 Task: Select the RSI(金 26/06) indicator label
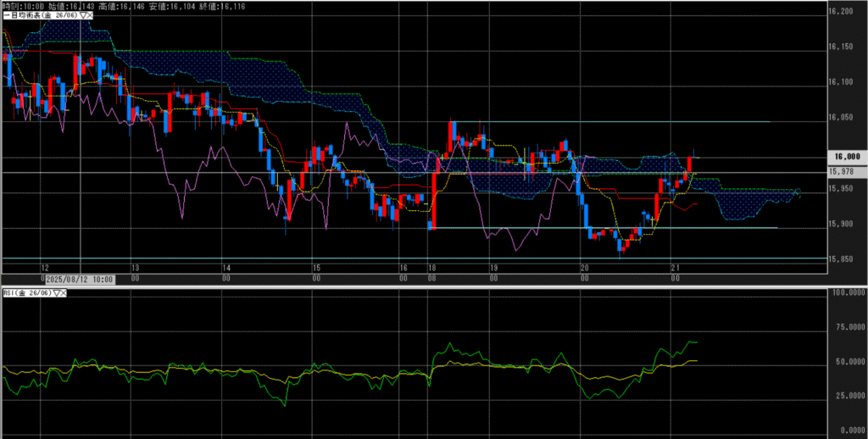click(27, 293)
